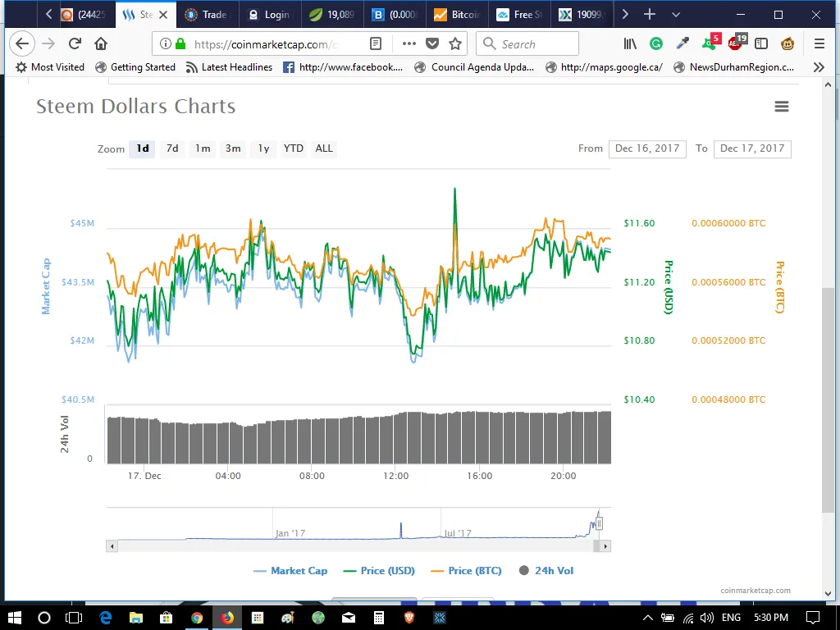The image size is (840, 630).
Task: Toggle 24h Vol series in legend
Action: (x=546, y=571)
